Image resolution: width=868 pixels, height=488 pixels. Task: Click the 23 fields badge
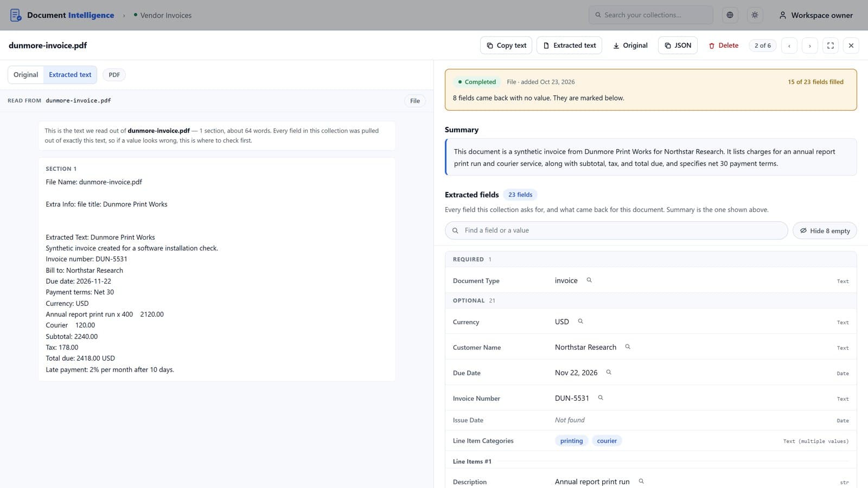point(520,195)
